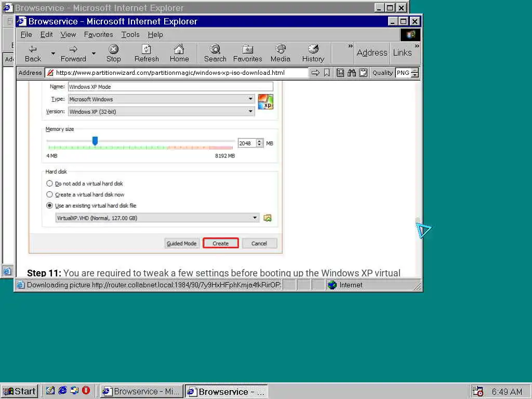Open the Tools menu
Viewport: 532px width, 399px height.
point(130,35)
